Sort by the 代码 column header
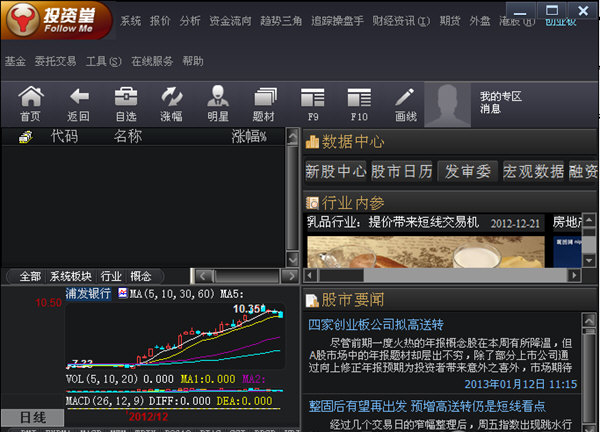The height and width of the screenshot is (432, 603). click(x=65, y=136)
